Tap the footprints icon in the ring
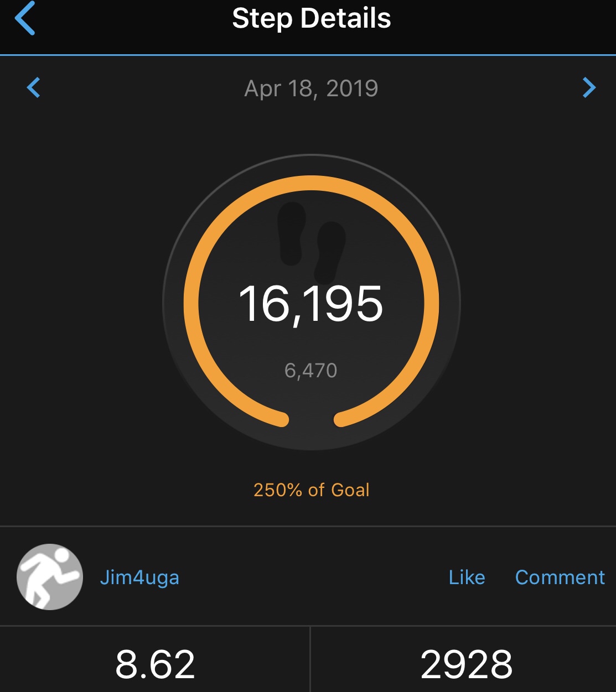 pos(312,241)
